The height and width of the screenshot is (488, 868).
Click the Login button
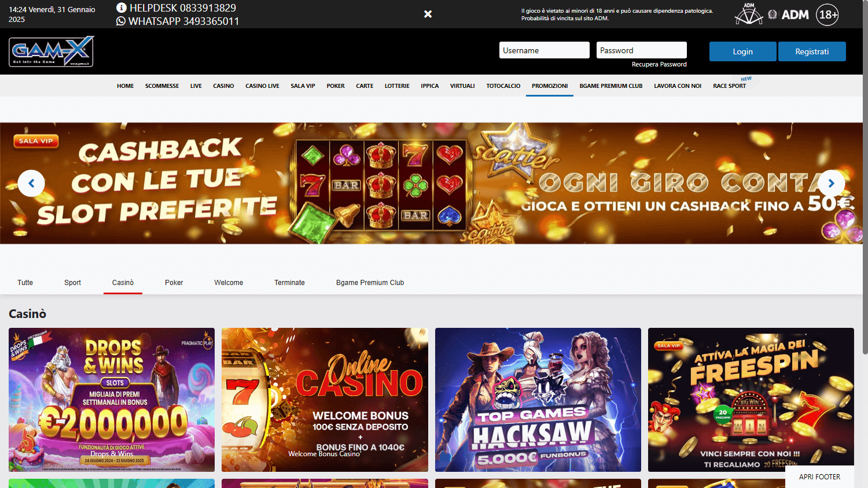[742, 51]
